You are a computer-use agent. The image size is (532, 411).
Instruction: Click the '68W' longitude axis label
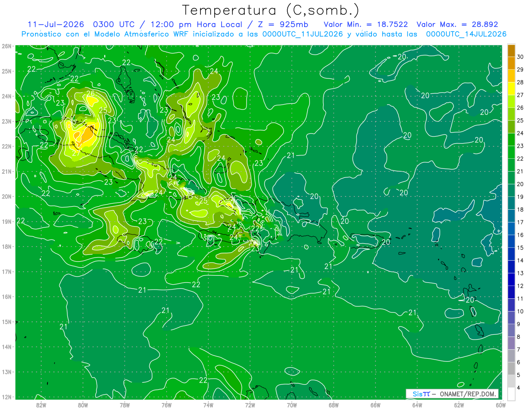pyautogui.click(x=334, y=405)
